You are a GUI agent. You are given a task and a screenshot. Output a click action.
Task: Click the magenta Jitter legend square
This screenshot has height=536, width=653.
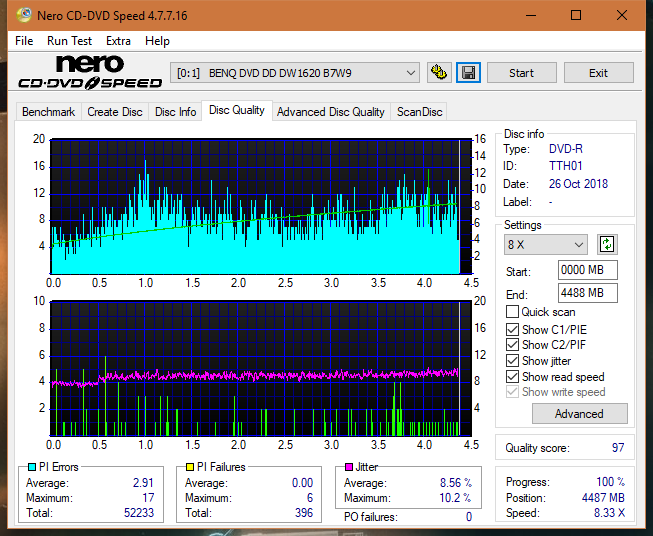click(349, 467)
